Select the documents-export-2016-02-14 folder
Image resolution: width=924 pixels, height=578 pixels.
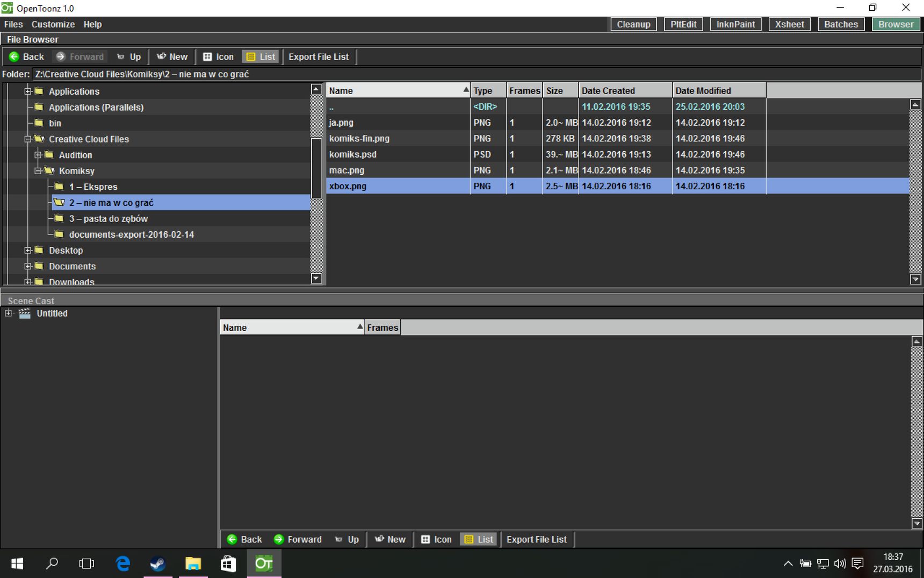click(x=131, y=234)
